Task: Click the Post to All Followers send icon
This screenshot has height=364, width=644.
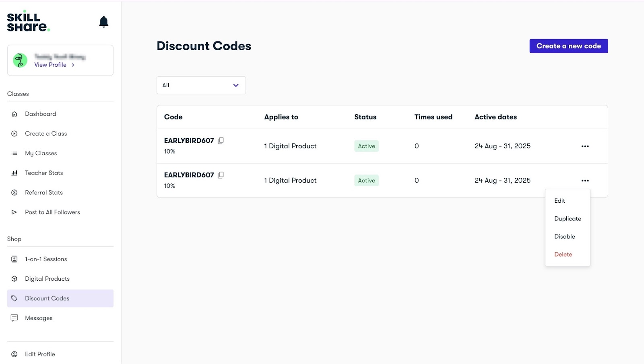Action: pos(14,212)
